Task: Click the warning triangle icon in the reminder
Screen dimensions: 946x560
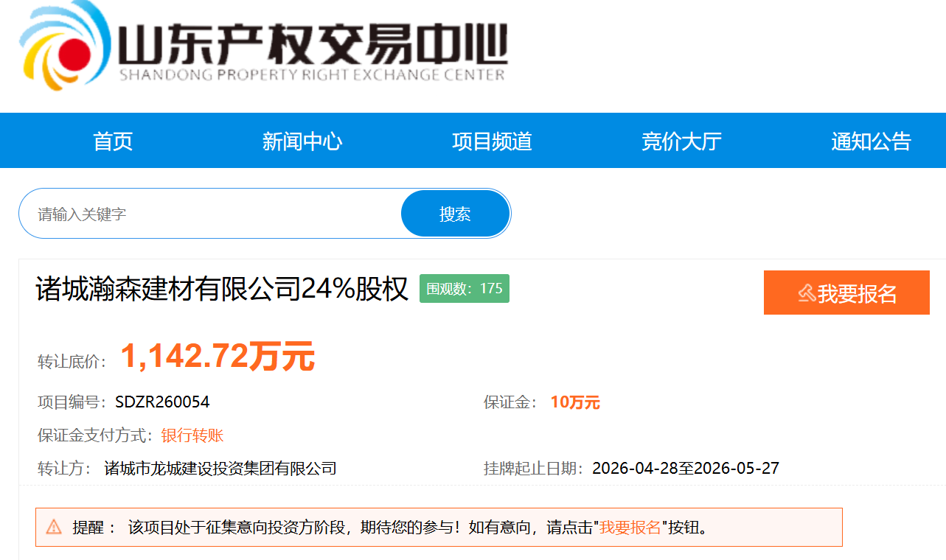Action: [x=54, y=527]
